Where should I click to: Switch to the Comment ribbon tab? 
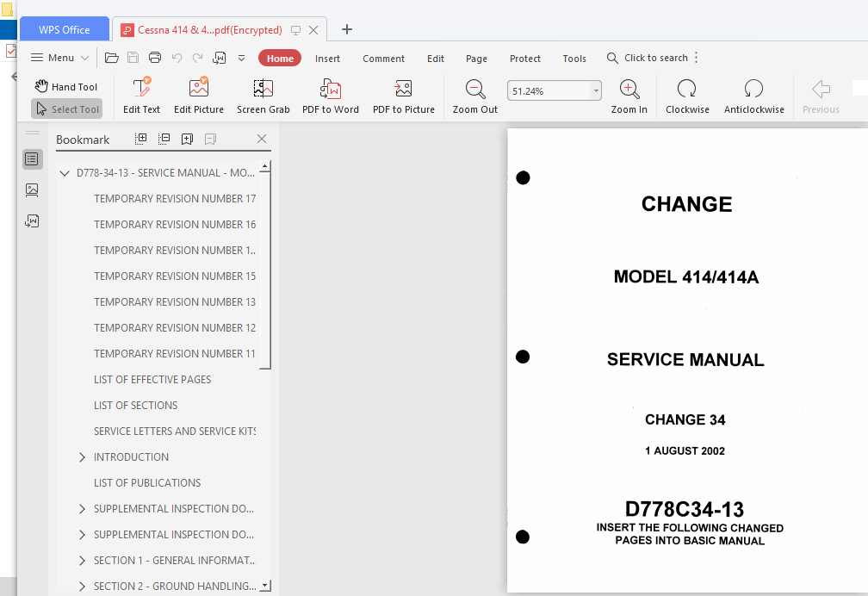tap(383, 59)
